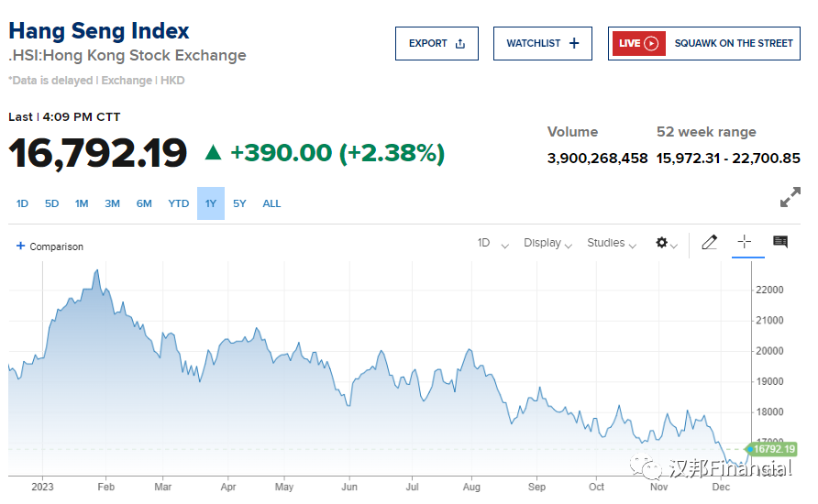Switch chart to ALL time range

point(271,203)
